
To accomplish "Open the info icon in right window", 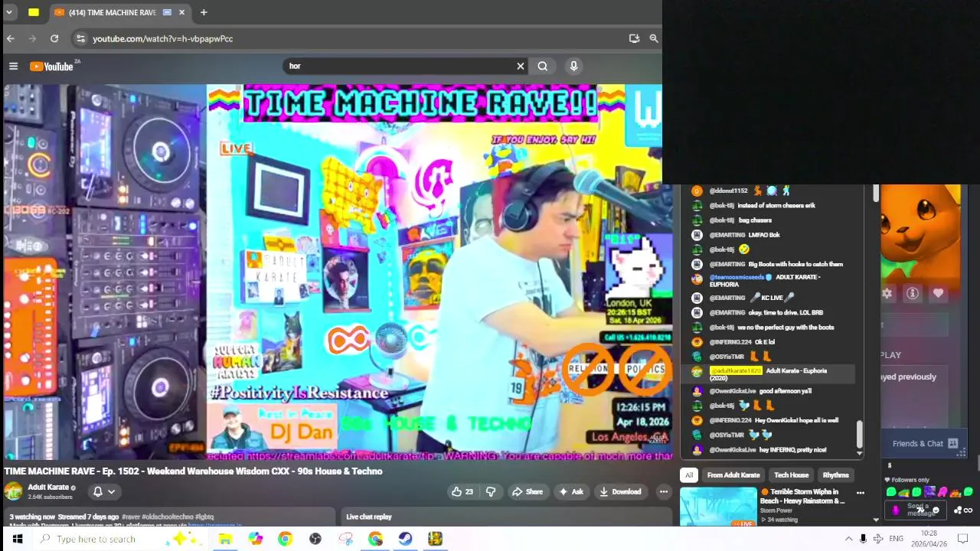I will pos(913,293).
